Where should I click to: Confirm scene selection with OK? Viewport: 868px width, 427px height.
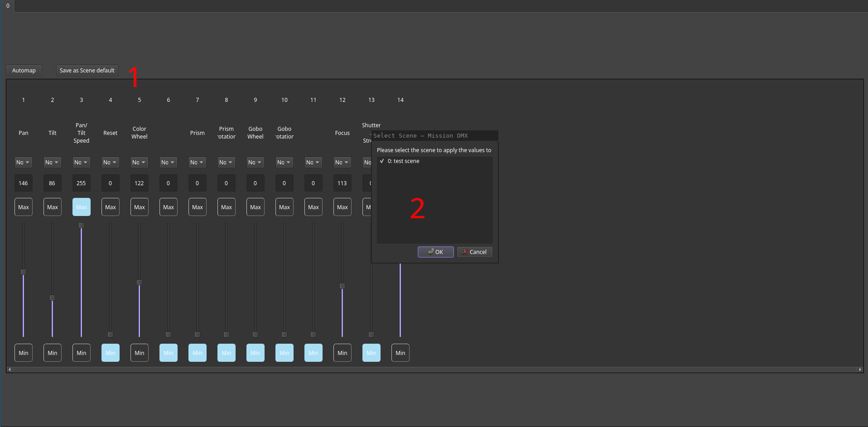pyautogui.click(x=435, y=252)
